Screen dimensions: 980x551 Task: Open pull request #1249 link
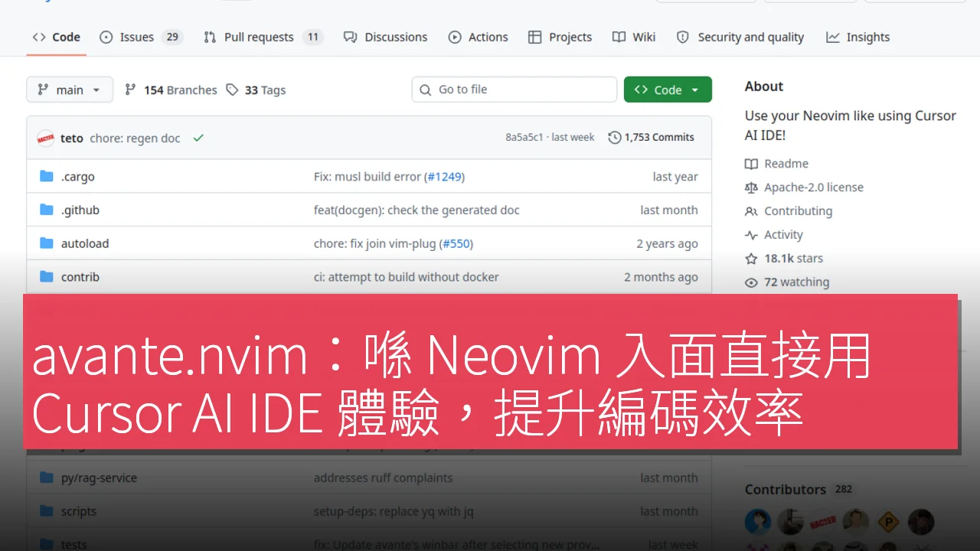(444, 177)
